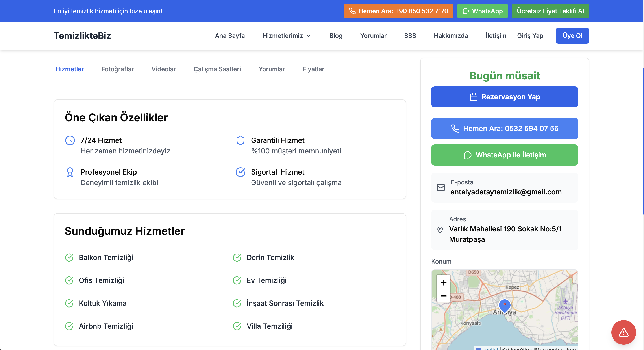
Task: Open Blog from the navigation bar
Action: point(336,36)
